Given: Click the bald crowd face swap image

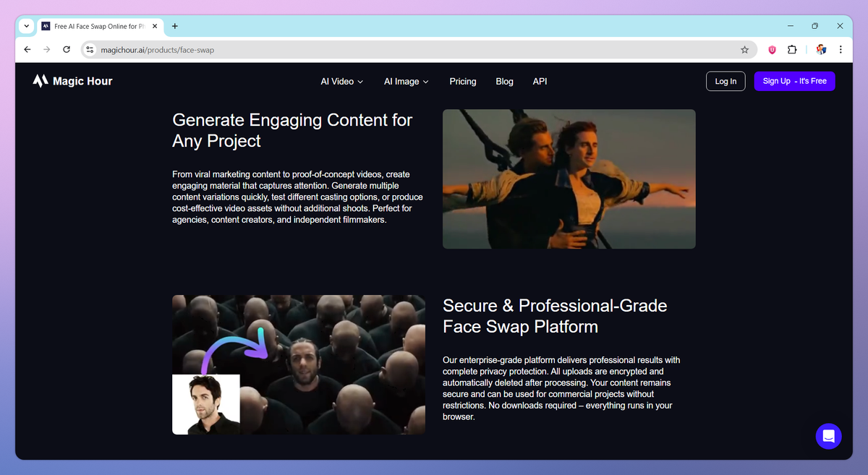Looking at the screenshot, I should [299, 364].
